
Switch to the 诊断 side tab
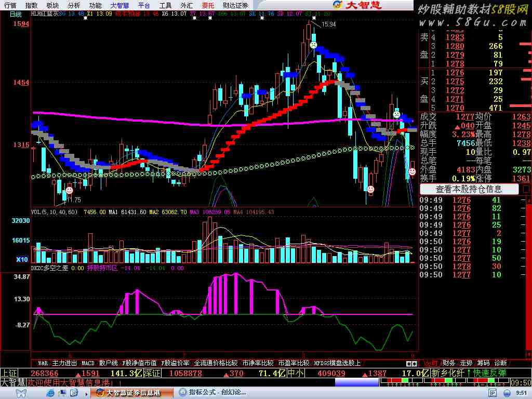[501, 363]
